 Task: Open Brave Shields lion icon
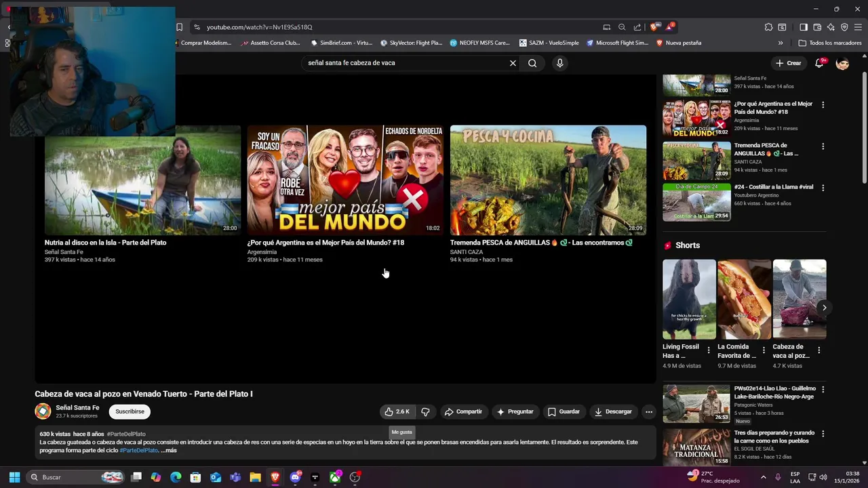pos(654,27)
